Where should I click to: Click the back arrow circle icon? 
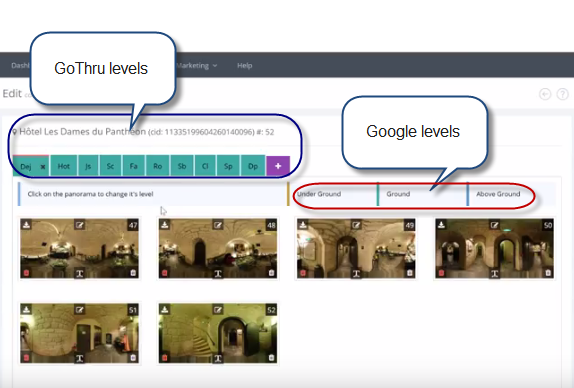click(x=545, y=94)
